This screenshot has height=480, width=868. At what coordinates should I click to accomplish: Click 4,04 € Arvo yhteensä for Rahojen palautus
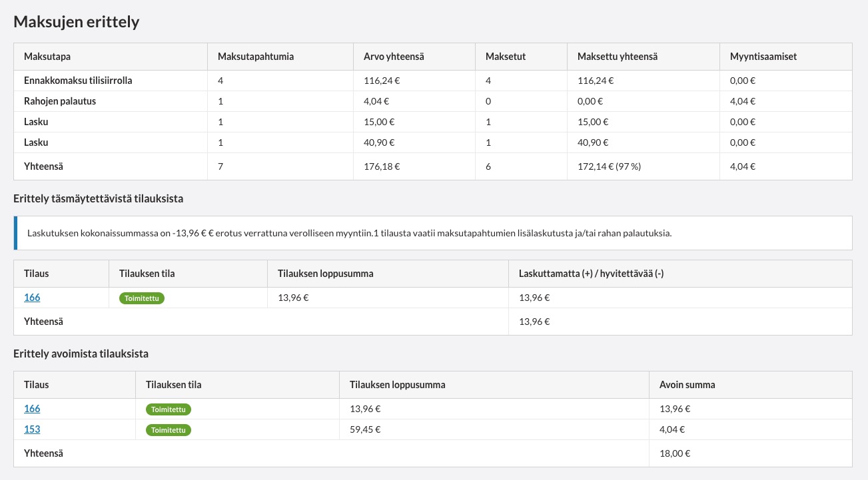(376, 101)
